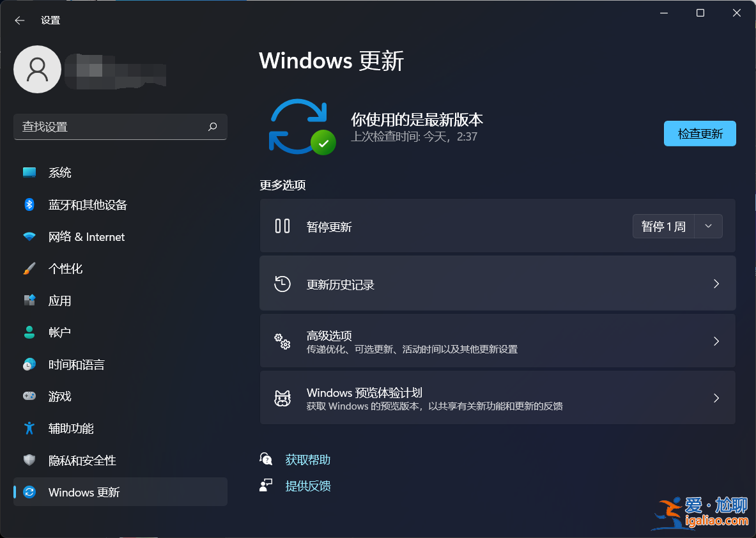Expand the 暂停更新 duration dropdown arrow
Viewport: 756px width, 538px height.
(x=708, y=226)
